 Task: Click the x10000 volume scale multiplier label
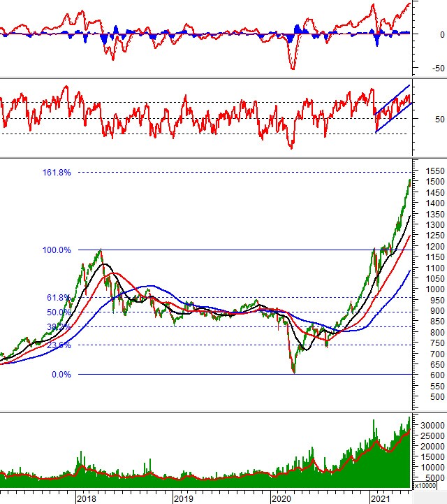[425, 485]
